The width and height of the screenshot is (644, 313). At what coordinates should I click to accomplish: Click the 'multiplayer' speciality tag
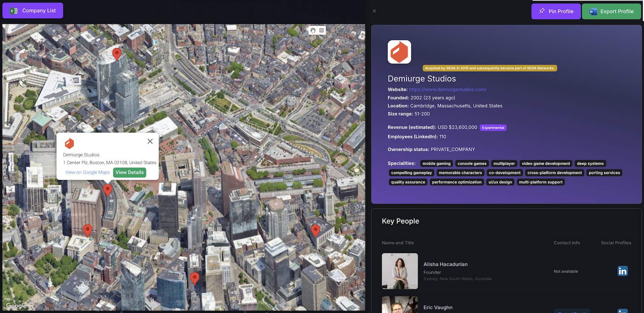point(504,163)
